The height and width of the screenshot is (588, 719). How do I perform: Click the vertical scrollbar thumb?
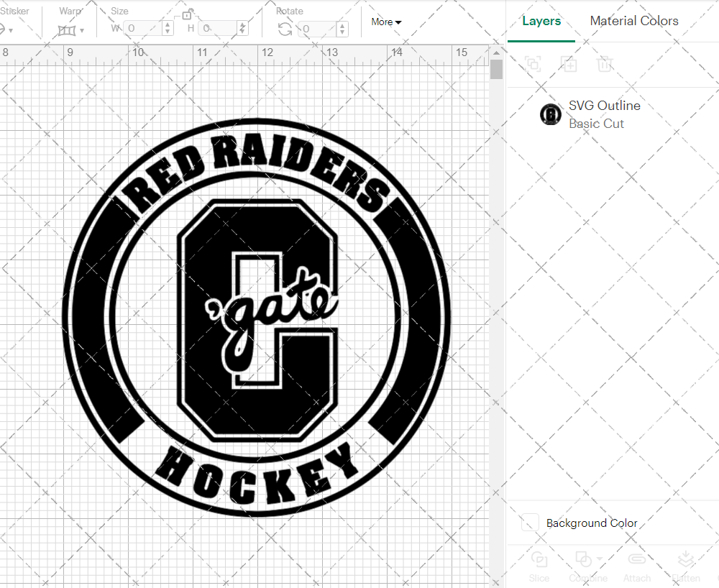496,70
